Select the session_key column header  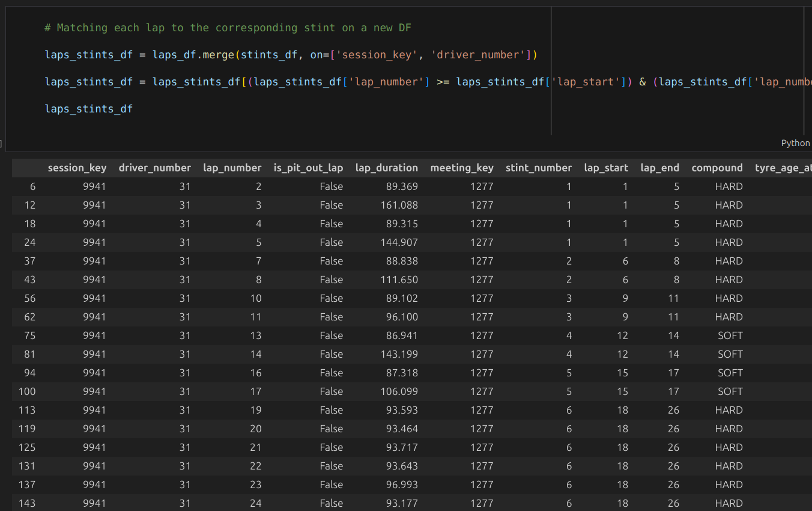click(77, 168)
